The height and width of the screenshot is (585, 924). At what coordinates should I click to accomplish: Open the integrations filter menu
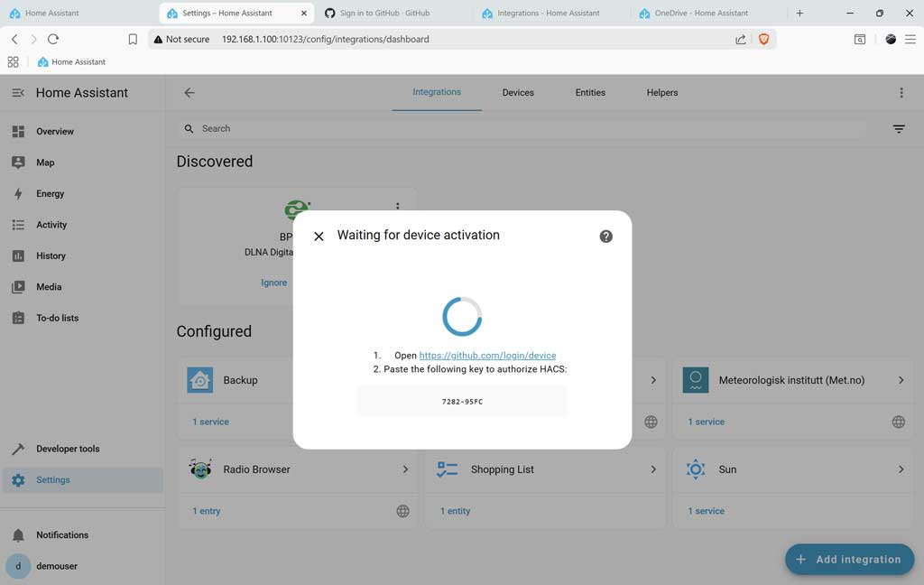899,128
